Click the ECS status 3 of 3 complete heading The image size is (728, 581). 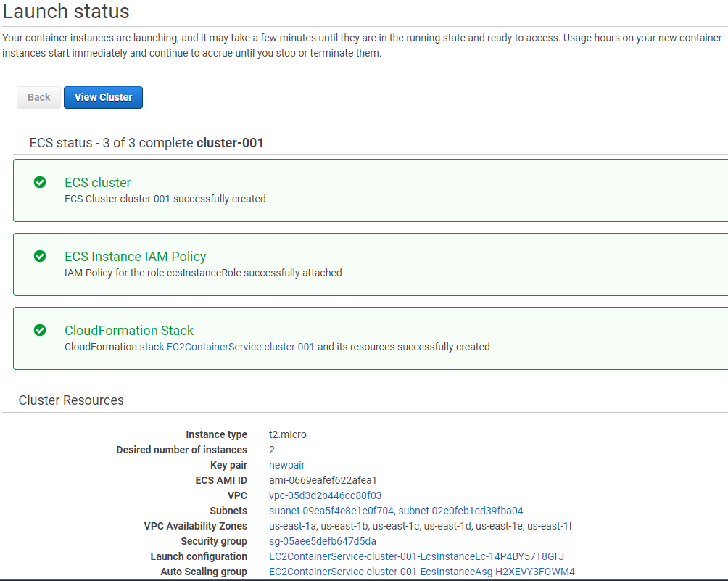tap(146, 143)
